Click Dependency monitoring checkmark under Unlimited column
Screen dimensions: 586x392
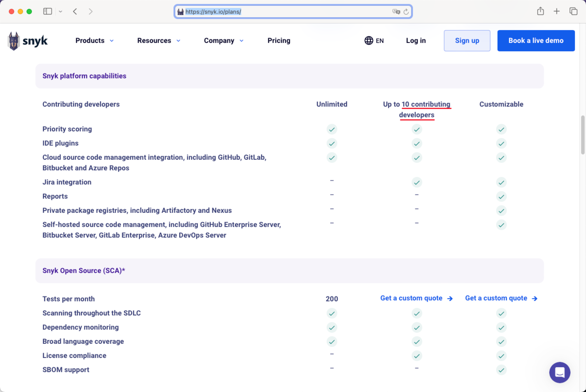(x=332, y=328)
